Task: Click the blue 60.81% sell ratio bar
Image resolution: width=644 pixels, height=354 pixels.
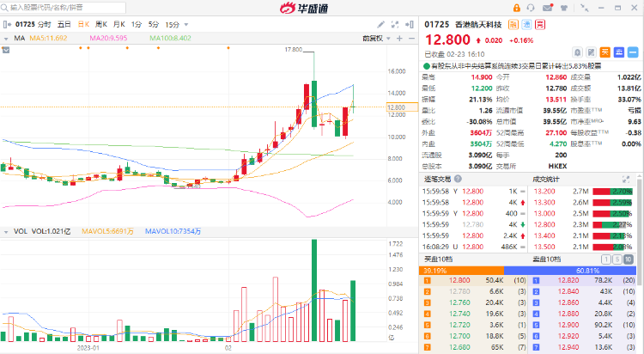Action: [570, 271]
